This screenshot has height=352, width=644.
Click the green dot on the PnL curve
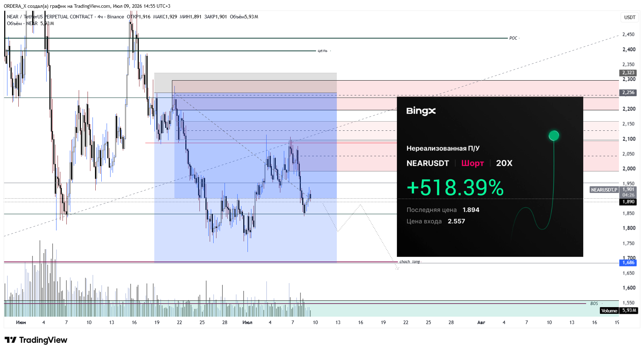[x=554, y=135]
